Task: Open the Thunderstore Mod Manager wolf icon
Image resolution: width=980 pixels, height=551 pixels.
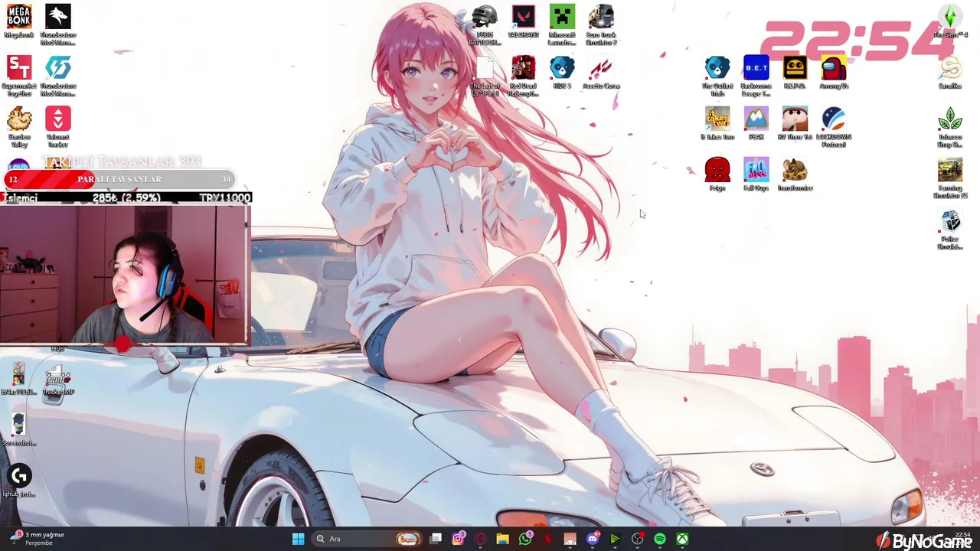Action: coord(58,24)
